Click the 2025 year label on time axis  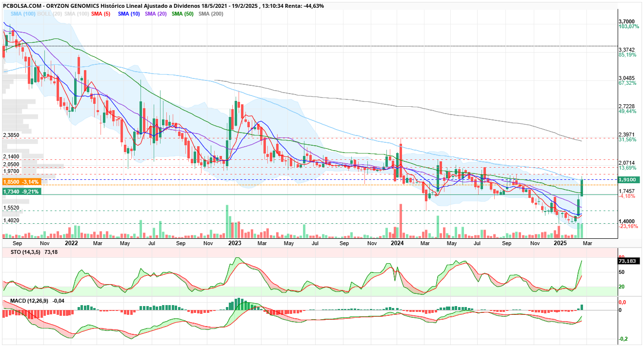coord(560,243)
